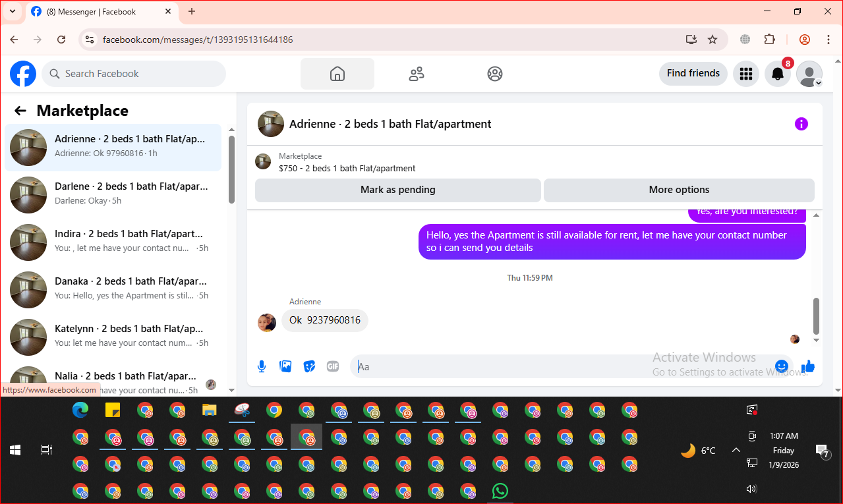Open the Friends tab icon
The image size is (843, 504).
click(417, 74)
